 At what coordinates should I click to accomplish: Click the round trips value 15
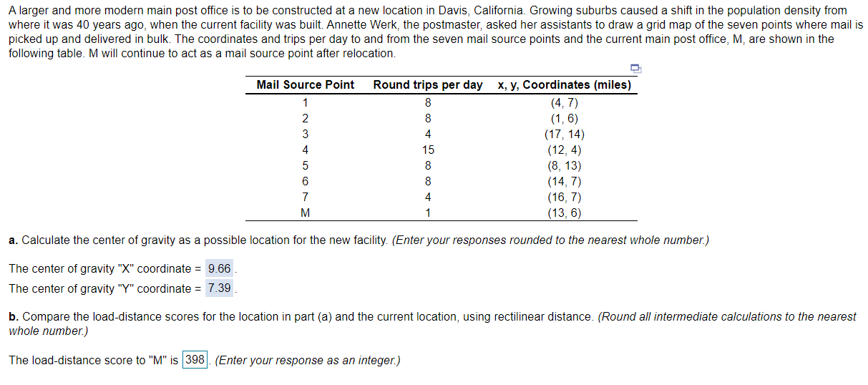coord(428,150)
